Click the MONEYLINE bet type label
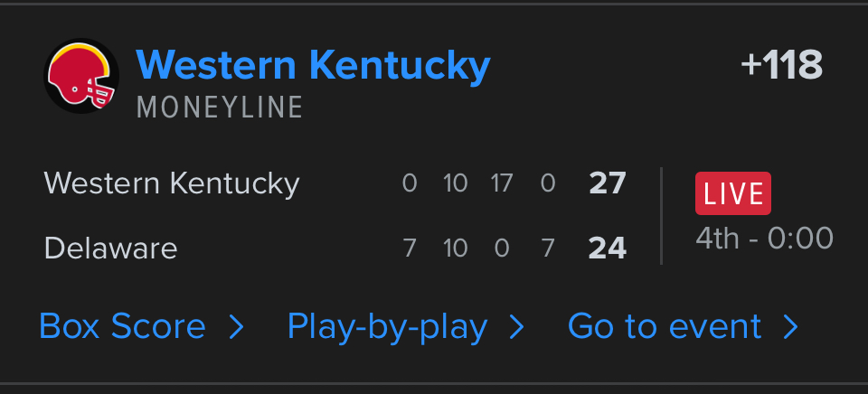This screenshot has width=868, height=394. click(x=220, y=108)
